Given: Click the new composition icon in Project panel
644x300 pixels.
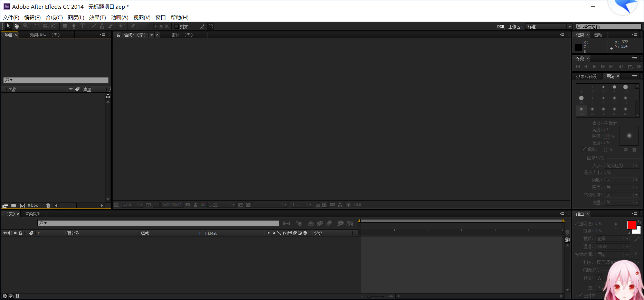Looking at the screenshot, I should [x=22, y=206].
